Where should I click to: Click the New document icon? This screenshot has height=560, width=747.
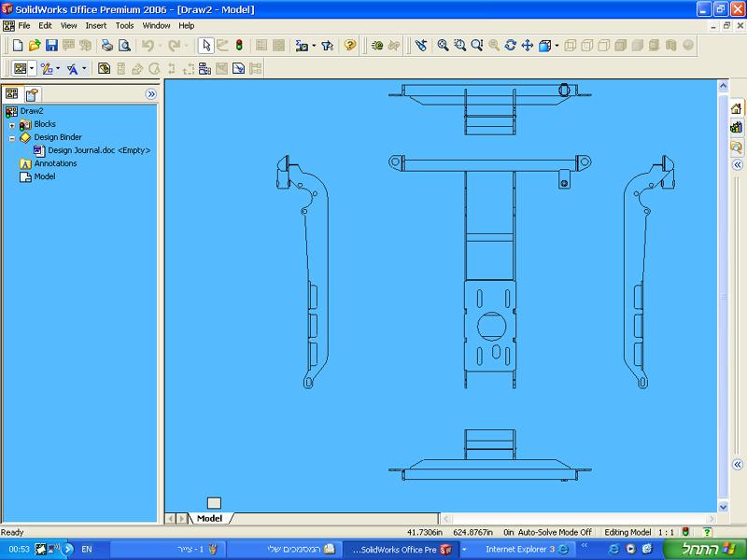(17, 45)
